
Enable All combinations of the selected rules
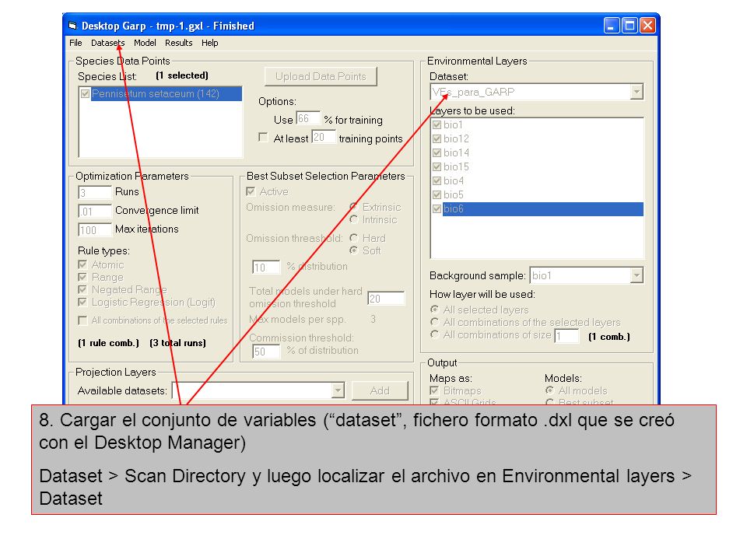[x=82, y=320]
